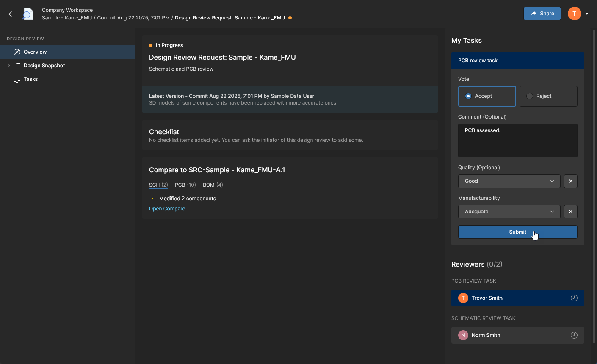Open the Quality dropdown
Image resolution: width=597 pixels, height=364 pixels.
click(x=509, y=181)
